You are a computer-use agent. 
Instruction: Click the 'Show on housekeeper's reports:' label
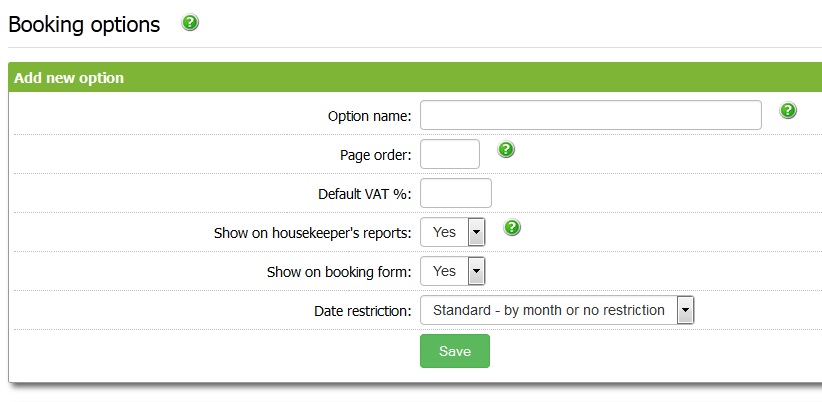[x=312, y=233]
